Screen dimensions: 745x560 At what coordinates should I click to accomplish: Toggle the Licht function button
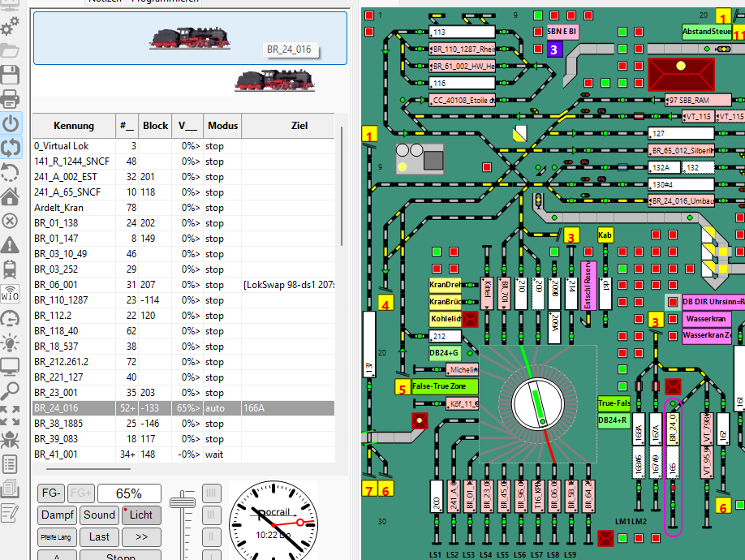click(141, 515)
